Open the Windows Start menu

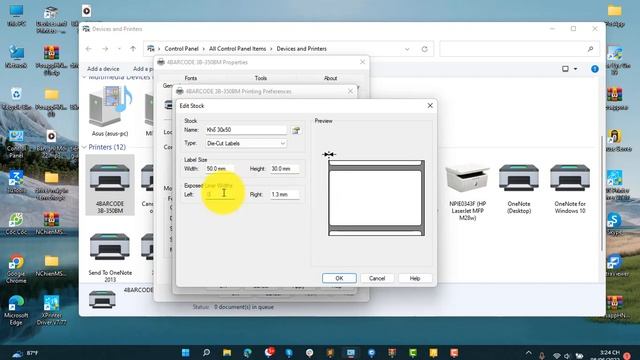185,353
